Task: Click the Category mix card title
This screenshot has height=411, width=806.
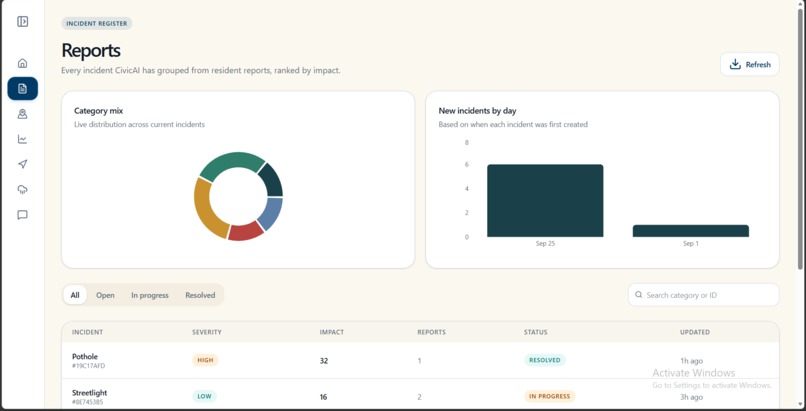Action: click(99, 110)
